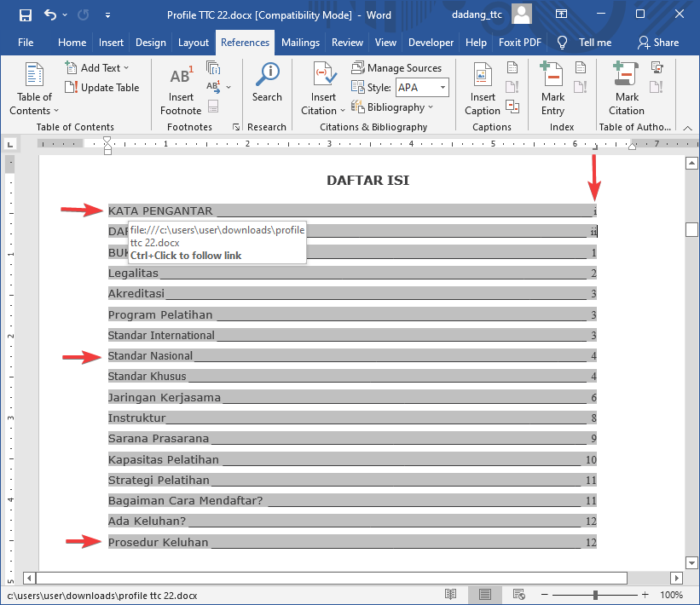Switch to Print Layout view
The image size is (700, 605).
coord(484,595)
